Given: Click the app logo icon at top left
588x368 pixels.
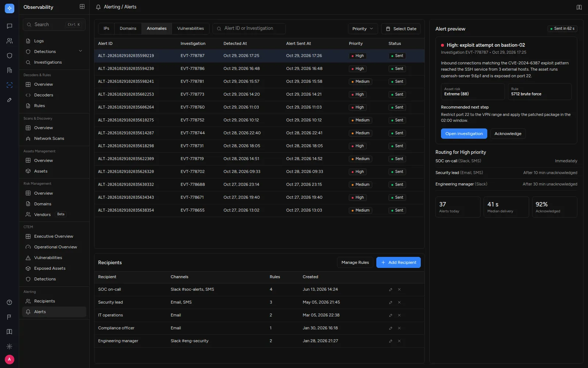Looking at the screenshot, I should pos(10,8).
